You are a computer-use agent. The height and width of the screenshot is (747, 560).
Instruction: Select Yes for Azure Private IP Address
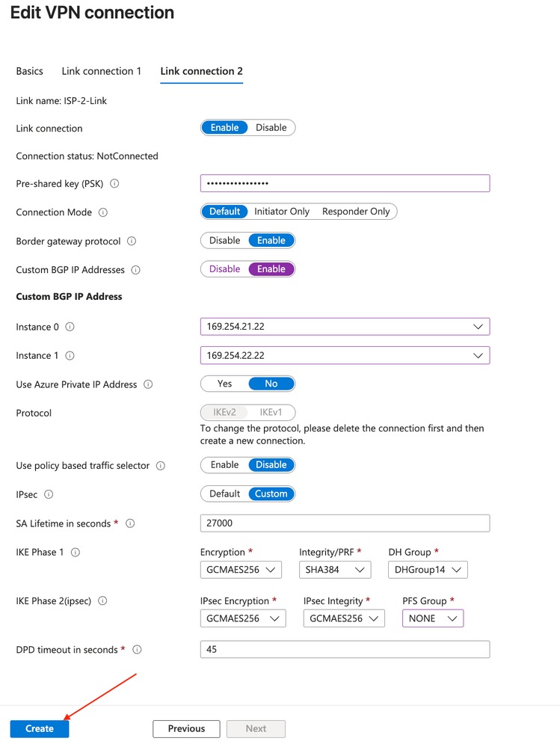[224, 384]
